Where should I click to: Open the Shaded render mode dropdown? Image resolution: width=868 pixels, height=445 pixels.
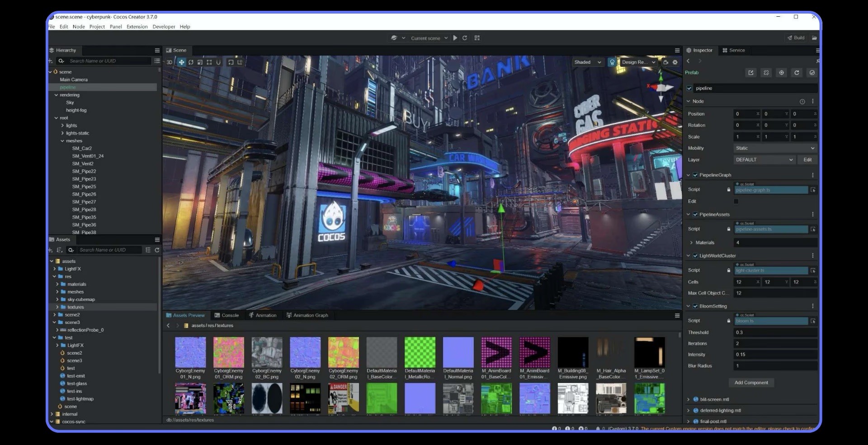(587, 62)
